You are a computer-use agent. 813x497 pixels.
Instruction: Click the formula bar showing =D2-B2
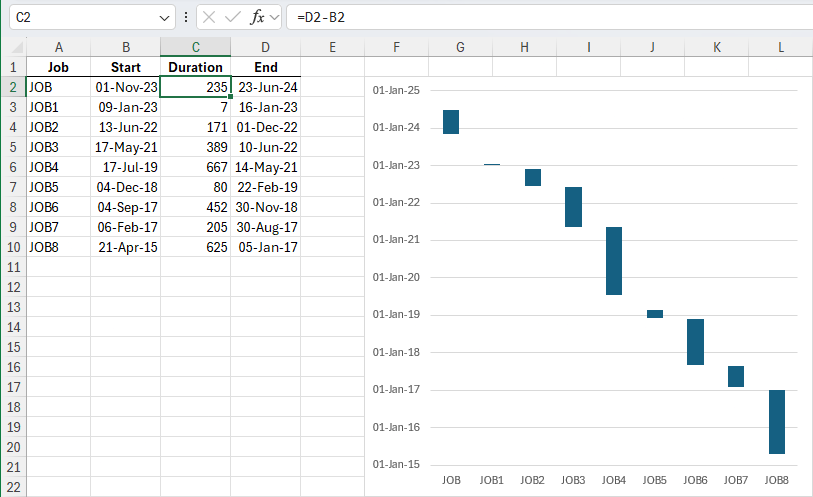pyautogui.click(x=550, y=17)
